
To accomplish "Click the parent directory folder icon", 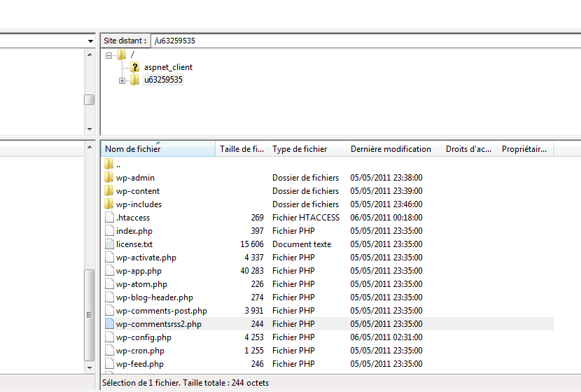I will click(108, 164).
